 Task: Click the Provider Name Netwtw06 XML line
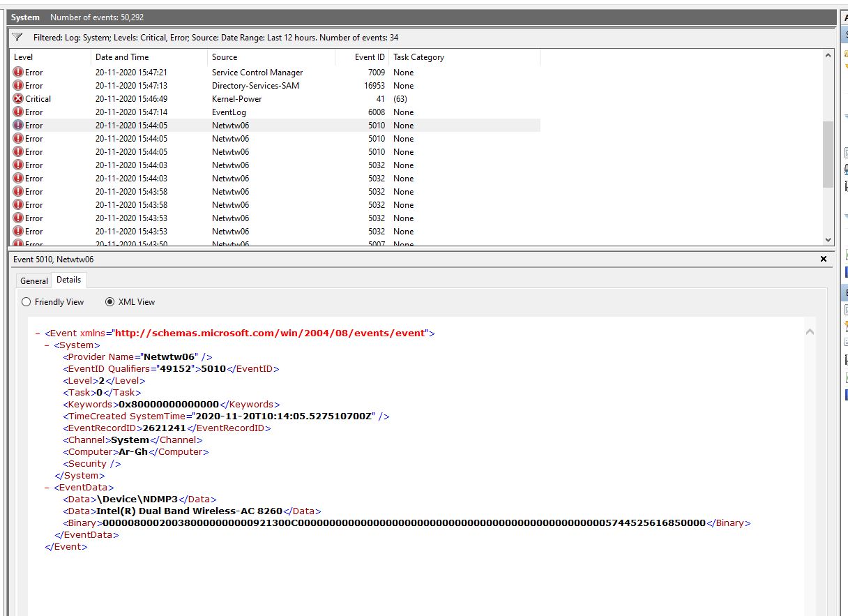137,357
